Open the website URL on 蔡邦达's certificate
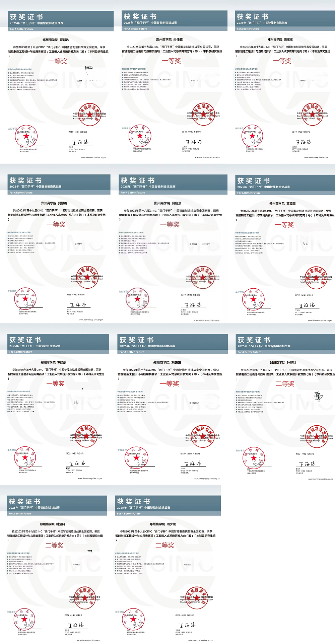The width and height of the screenshot is (335, 644). (93, 157)
